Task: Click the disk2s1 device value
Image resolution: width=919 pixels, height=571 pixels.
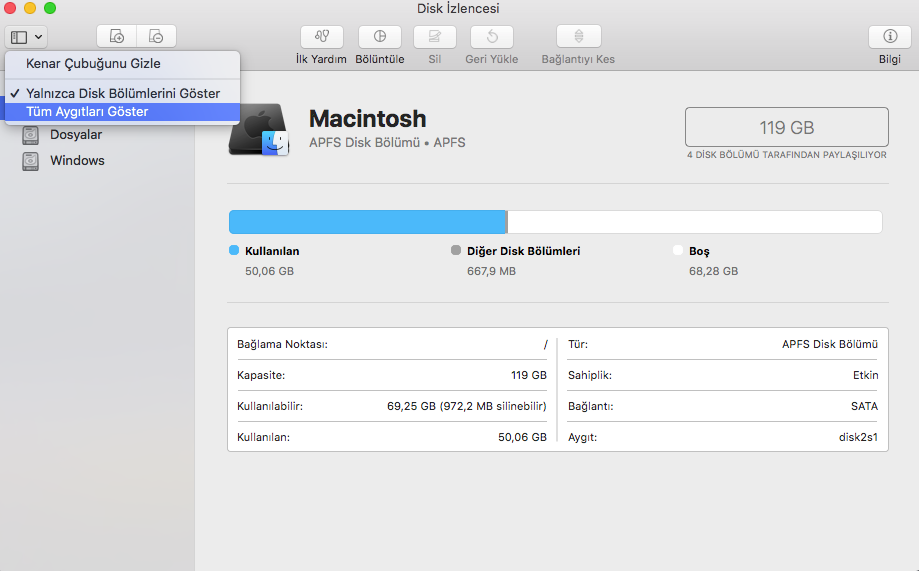Action: click(858, 437)
